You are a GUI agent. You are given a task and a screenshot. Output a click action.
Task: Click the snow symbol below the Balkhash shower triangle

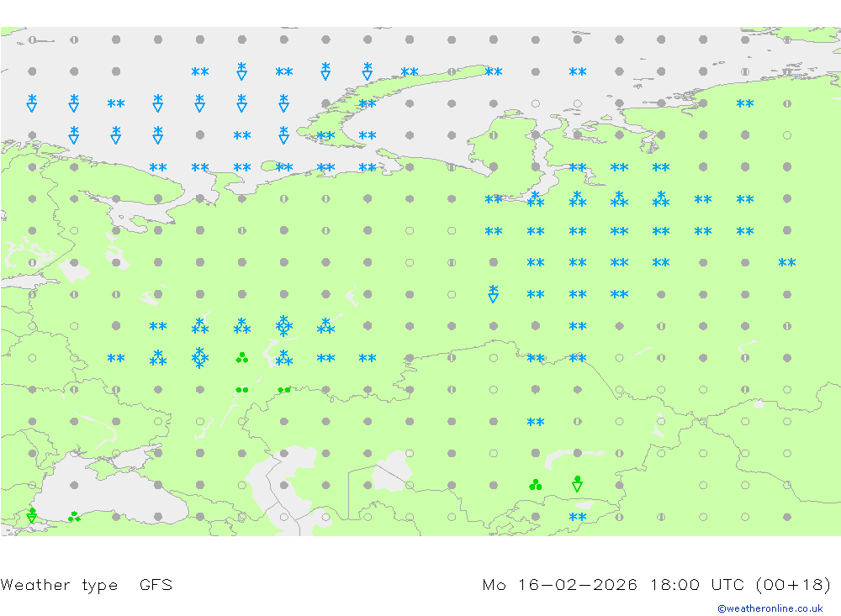tap(577, 518)
